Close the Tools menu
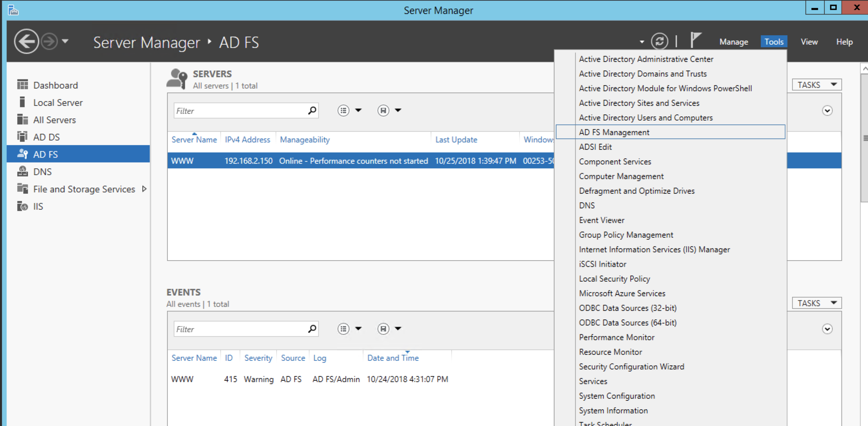 click(774, 42)
